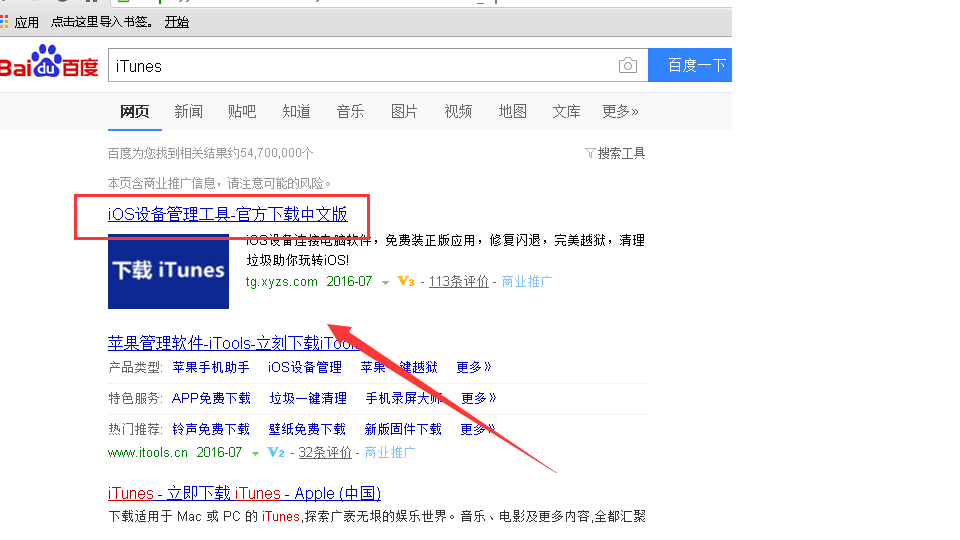The image size is (960, 540).
Task: Click the 百度一下 search button
Action: coord(690,65)
